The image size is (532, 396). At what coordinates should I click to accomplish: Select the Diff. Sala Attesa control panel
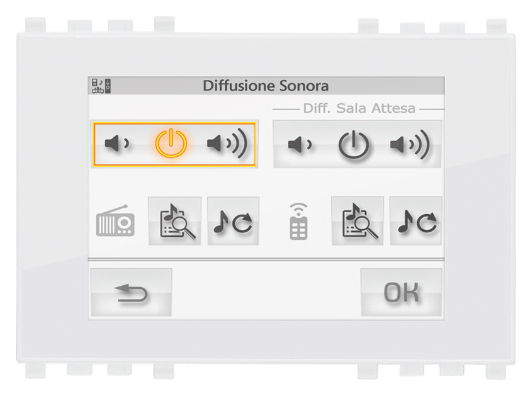tap(357, 144)
